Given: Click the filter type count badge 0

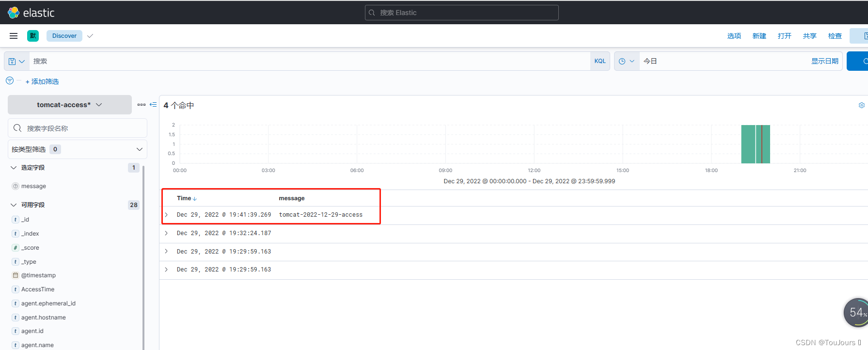Looking at the screenshot, I should pyautogui.click(x=55, y=149).
